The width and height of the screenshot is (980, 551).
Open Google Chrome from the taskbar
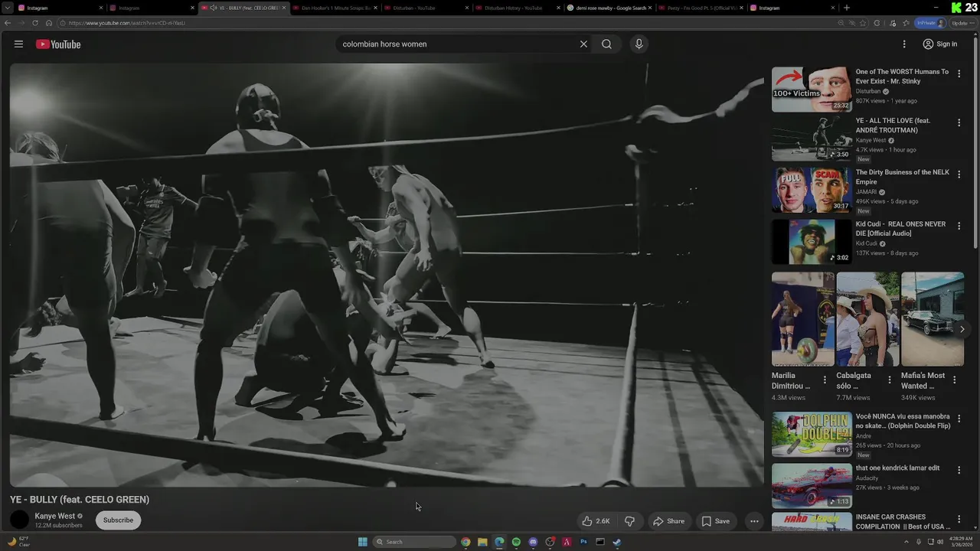465,542
